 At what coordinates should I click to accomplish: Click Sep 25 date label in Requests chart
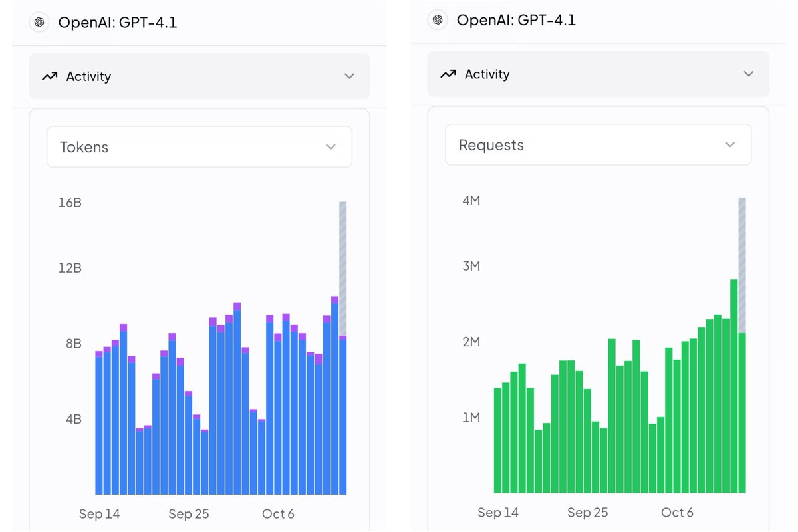(x=587, y=513)
